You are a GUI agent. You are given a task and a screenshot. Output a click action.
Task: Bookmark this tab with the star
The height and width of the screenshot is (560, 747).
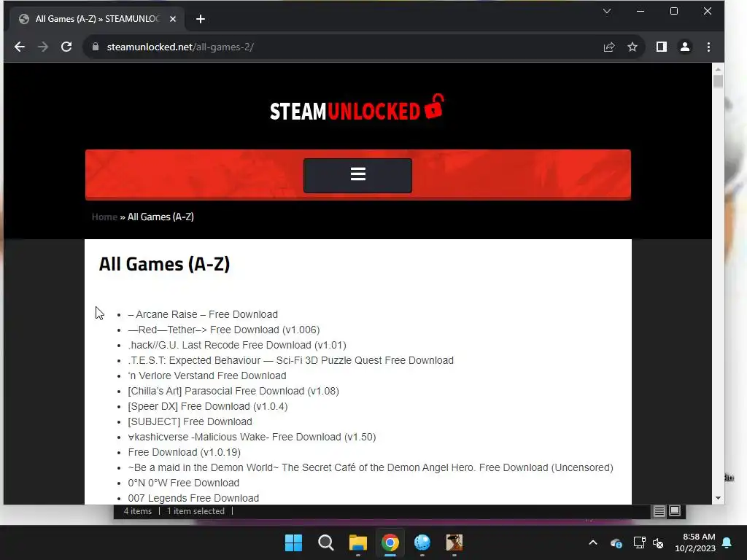(x=632, y=47)
